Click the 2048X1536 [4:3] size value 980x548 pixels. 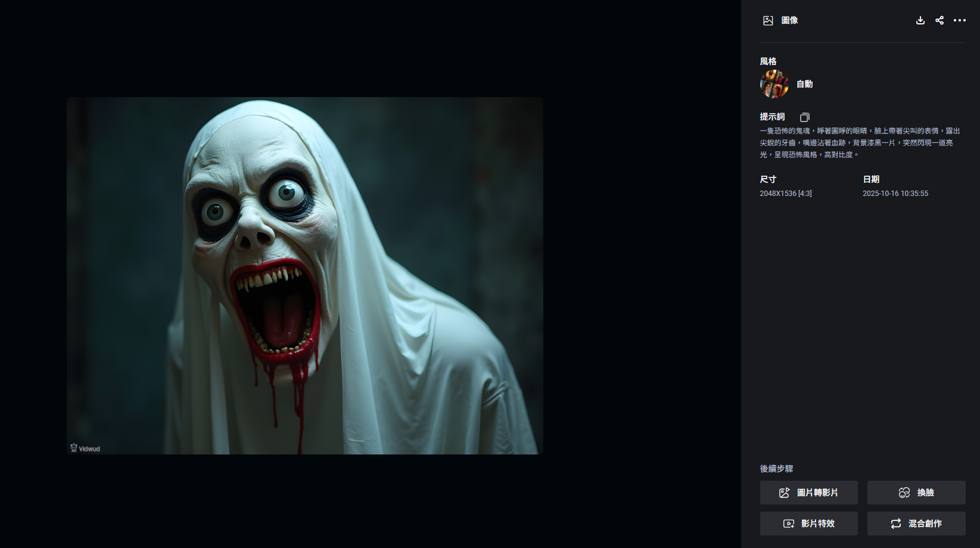pyautogui.click(x=785, y=194)
